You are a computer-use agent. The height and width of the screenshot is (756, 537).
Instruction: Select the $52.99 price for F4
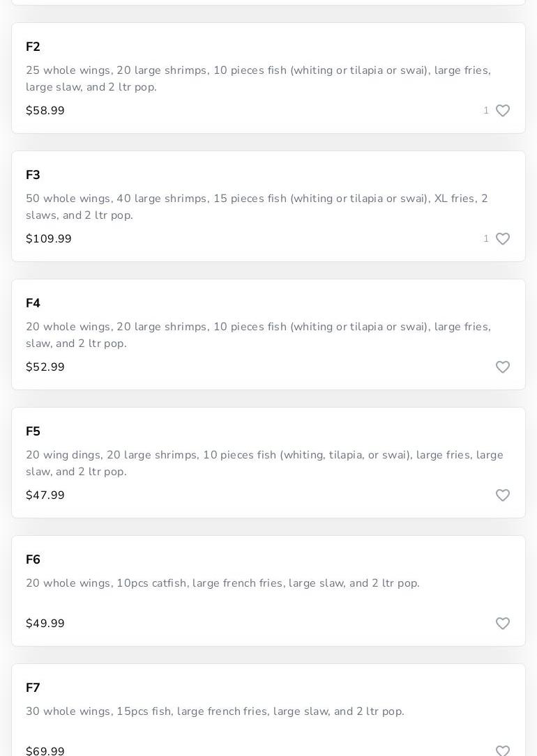pyautogui.click(x=45, y=367)
